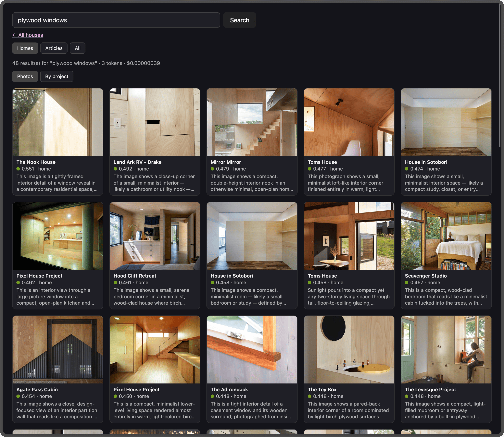Click The Toy Box card image
The height and width of the screenshot is (437, 504).
tap(349, 349)
